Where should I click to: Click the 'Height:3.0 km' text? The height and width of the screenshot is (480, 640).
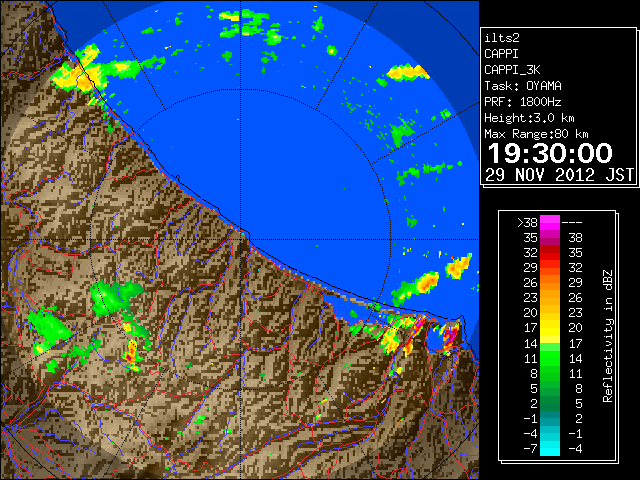(x=529, y=118)
